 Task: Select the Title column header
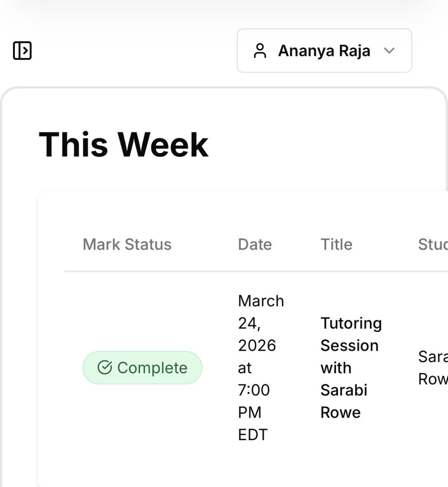(x=336, y=244)
